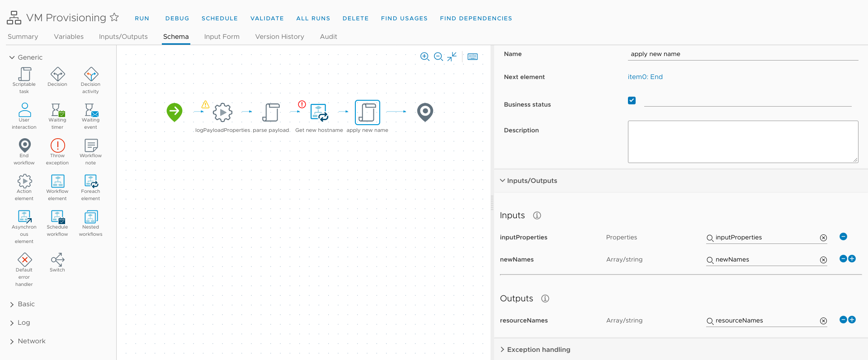868x360 pixels.
Task: Click the Description text area
Action: 743,142
